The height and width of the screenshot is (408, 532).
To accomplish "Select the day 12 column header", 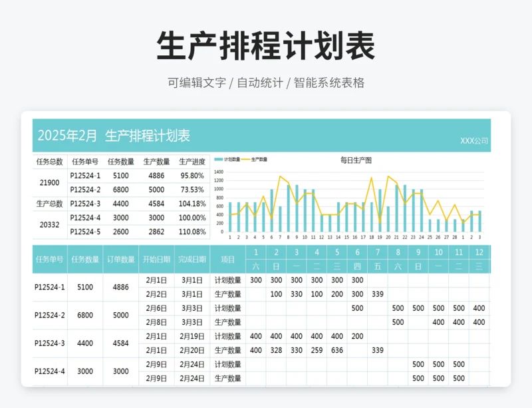I will coord(479,252).
